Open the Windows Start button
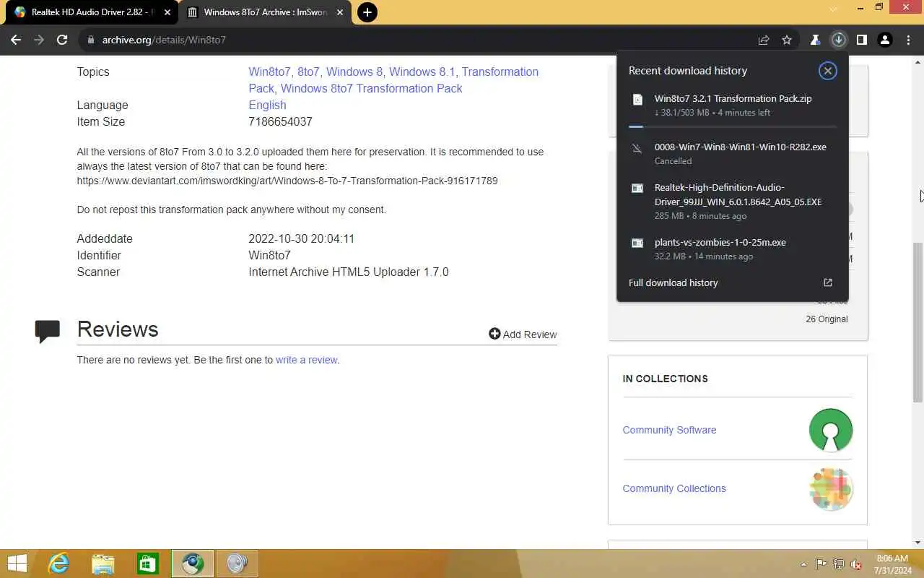This screenshot has height=578, width=924. [17, 564]
